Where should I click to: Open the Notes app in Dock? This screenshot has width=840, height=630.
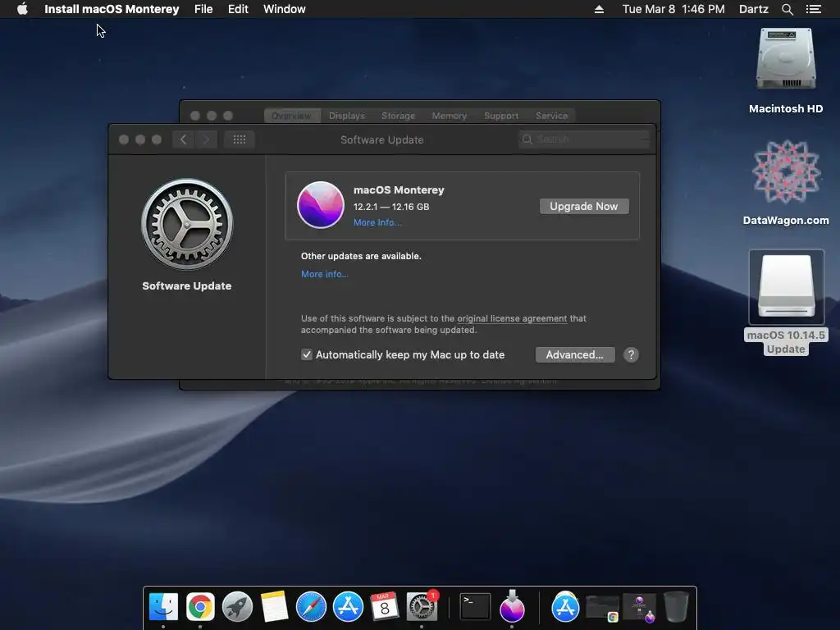pos(274,607)
